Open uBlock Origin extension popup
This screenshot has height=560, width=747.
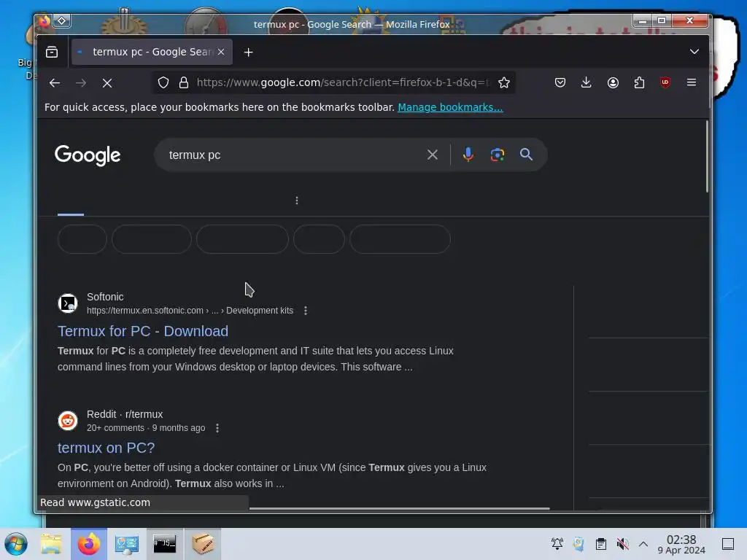pos(665,83)
